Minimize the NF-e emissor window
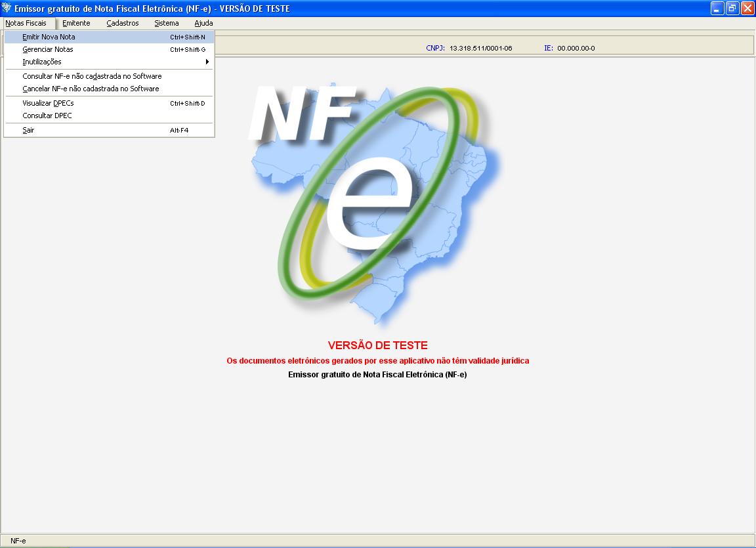This screenshot has width=756, height=548. 717,8
